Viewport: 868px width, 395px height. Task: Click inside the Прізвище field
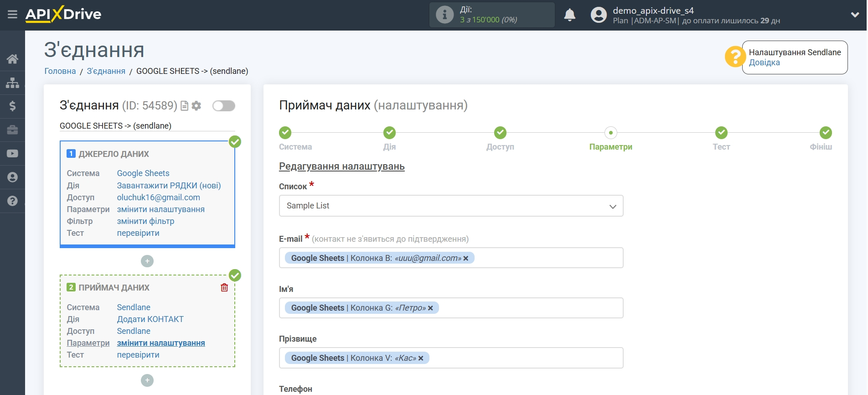click(451, 358)
